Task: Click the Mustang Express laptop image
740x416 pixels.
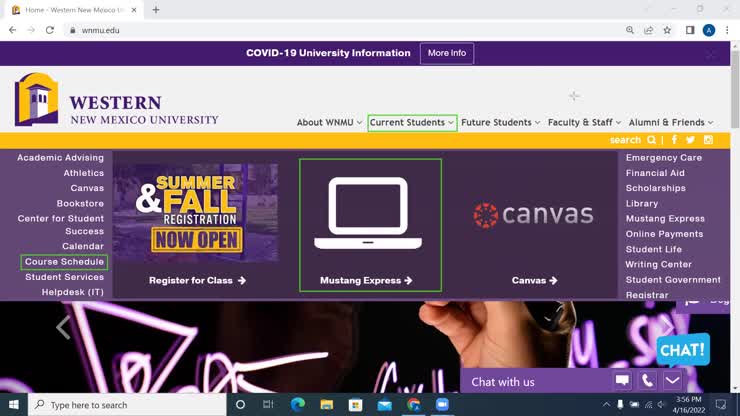Action: point(369,214)
